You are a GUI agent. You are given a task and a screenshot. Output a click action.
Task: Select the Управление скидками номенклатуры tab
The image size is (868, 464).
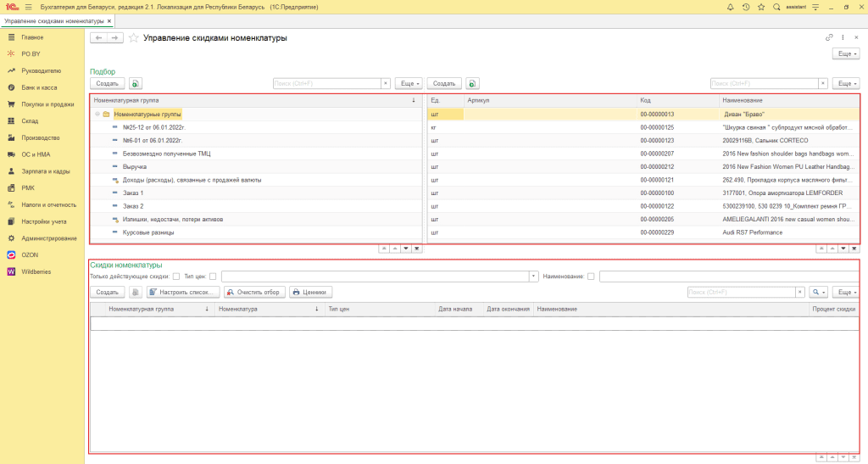(x=53, y=21)
